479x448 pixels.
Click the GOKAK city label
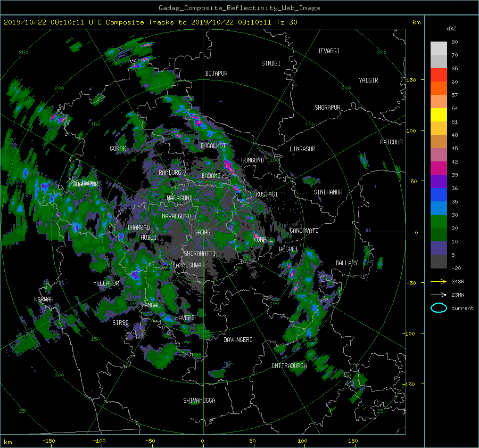[x=118, y=149]
